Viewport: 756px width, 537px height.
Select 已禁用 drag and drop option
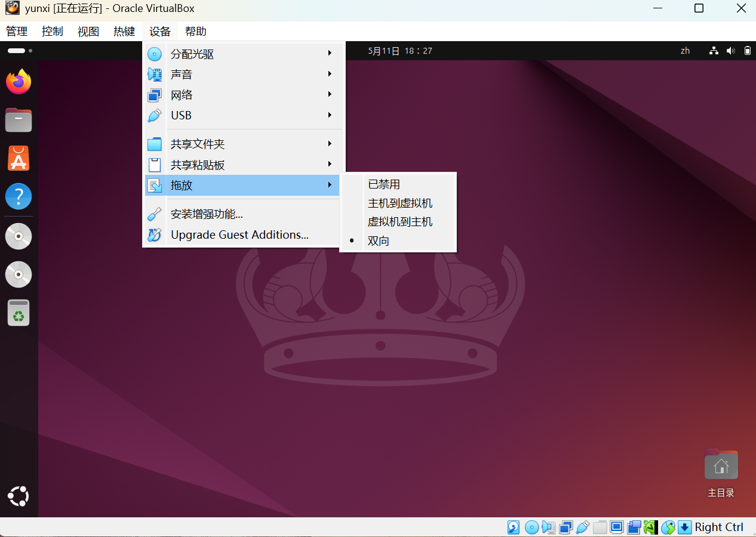tap(398, 184)
